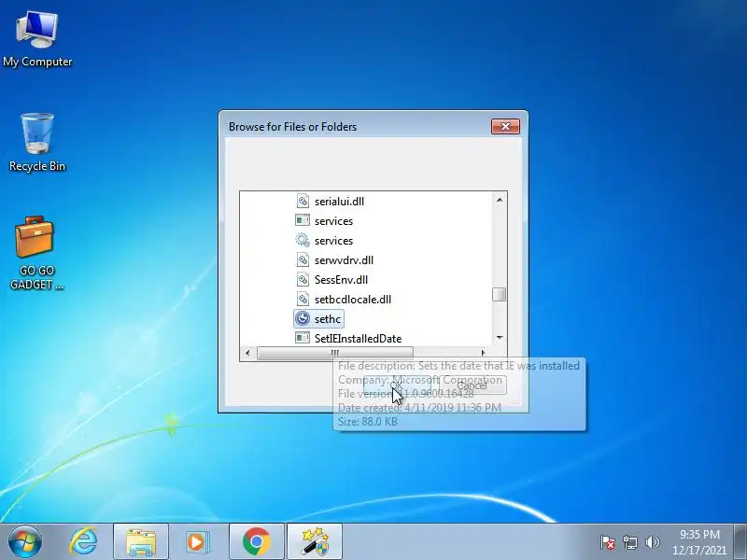
Task: Click the wizard wand taskbar icon
Action: coord(315,542)
